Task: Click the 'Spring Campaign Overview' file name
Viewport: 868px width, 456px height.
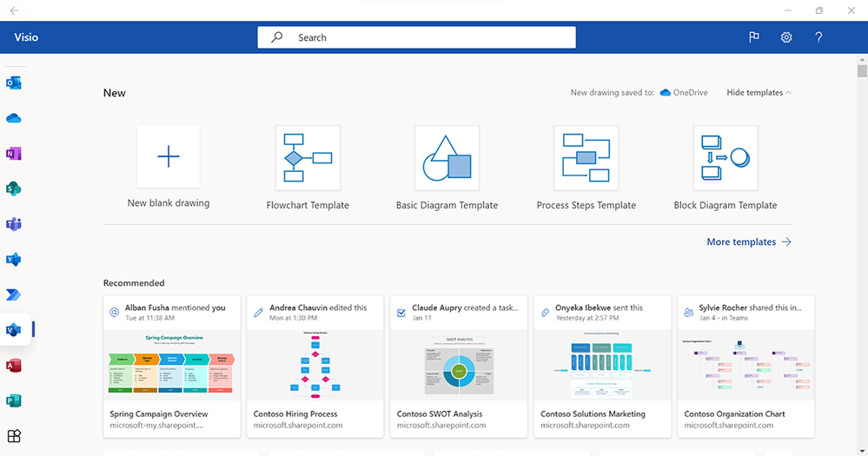Action: click(x=159, y=414)
